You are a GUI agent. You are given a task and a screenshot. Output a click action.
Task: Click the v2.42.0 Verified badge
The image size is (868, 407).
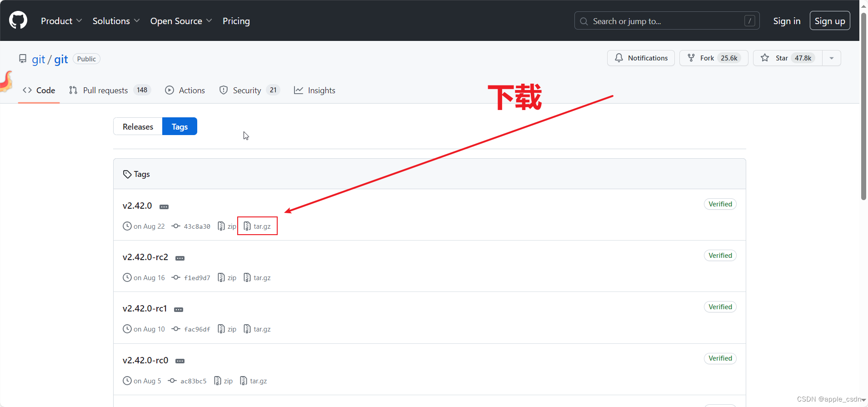pyautogui.click(x=720, y=204)
